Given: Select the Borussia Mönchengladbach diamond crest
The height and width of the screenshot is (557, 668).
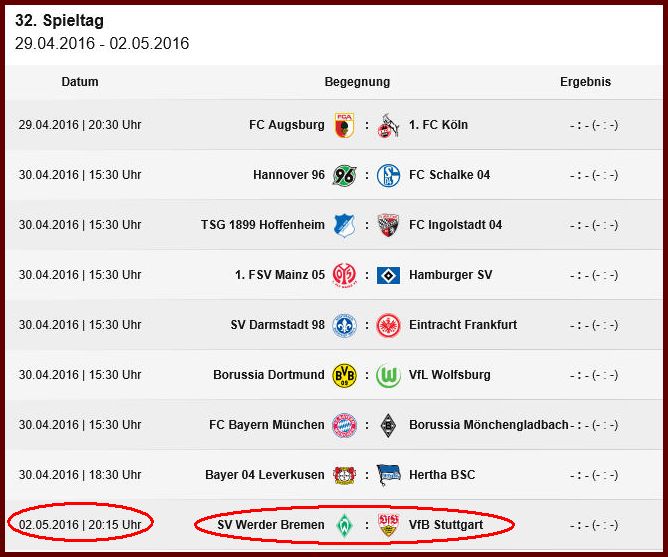Looking at the screenshot, I should click(x=388, y=425).
